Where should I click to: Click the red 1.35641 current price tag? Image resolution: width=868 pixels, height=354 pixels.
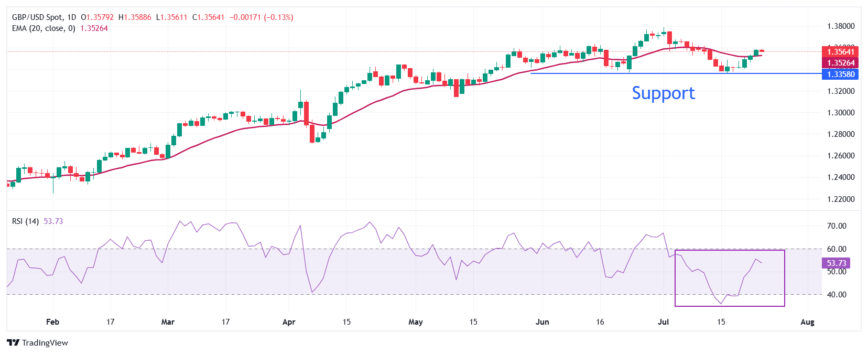[x=840, y=51]
